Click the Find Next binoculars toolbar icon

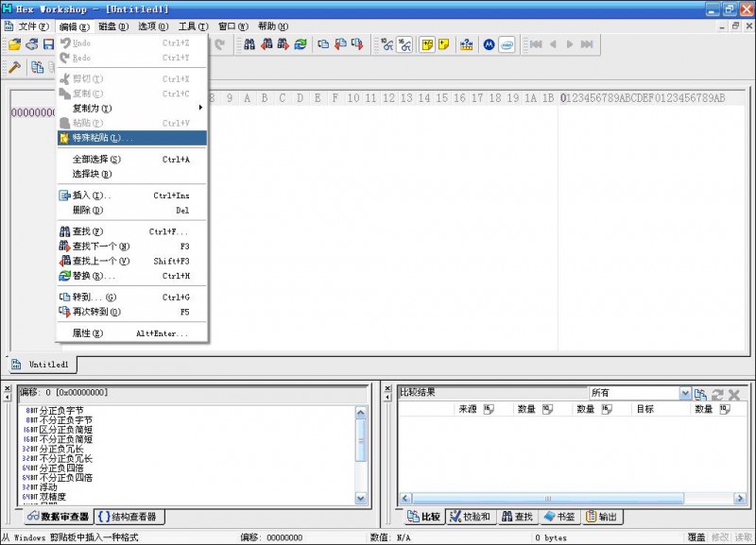(x=283, y=44)
